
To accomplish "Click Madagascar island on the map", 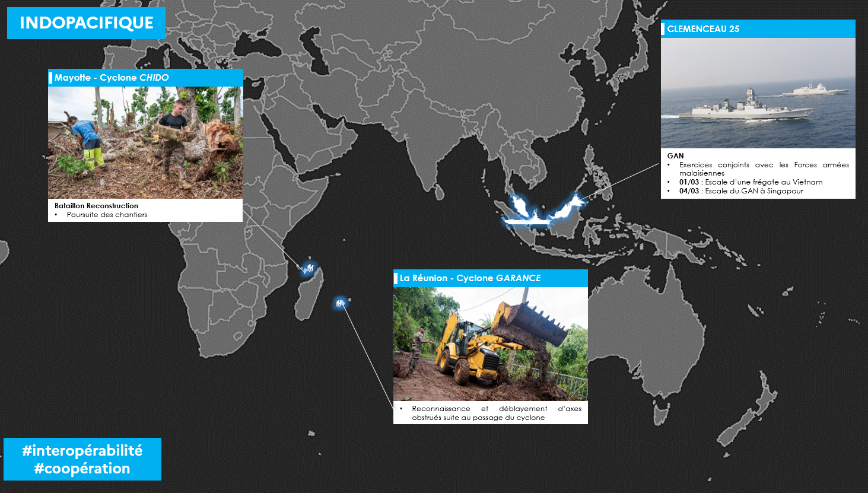I will point(310,295).
